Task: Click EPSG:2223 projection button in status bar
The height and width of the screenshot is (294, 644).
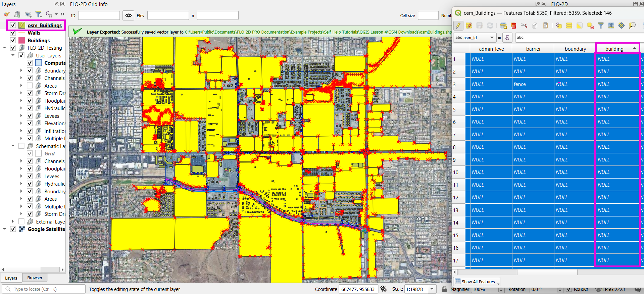Action: 610,289
